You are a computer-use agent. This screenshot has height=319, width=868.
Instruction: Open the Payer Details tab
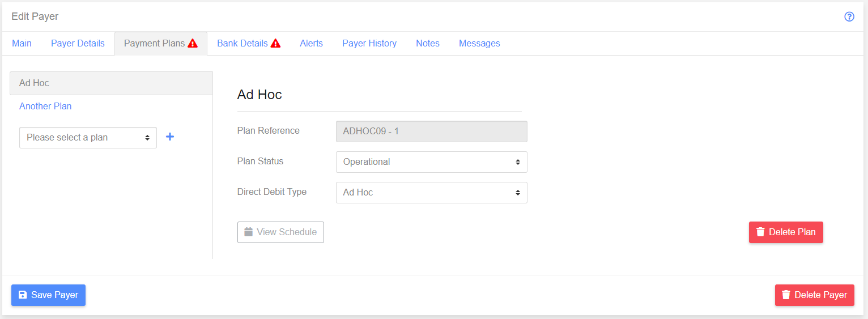tap(78, 43)
